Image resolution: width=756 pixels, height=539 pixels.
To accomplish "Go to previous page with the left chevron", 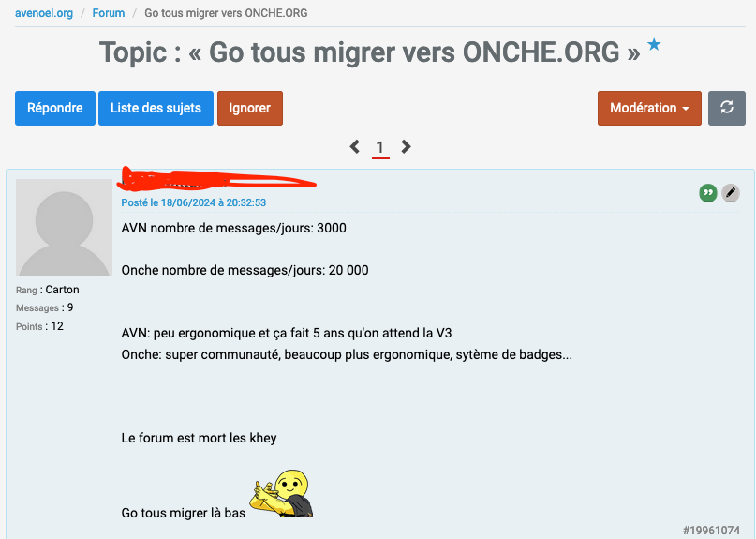I will coord(355,146).
